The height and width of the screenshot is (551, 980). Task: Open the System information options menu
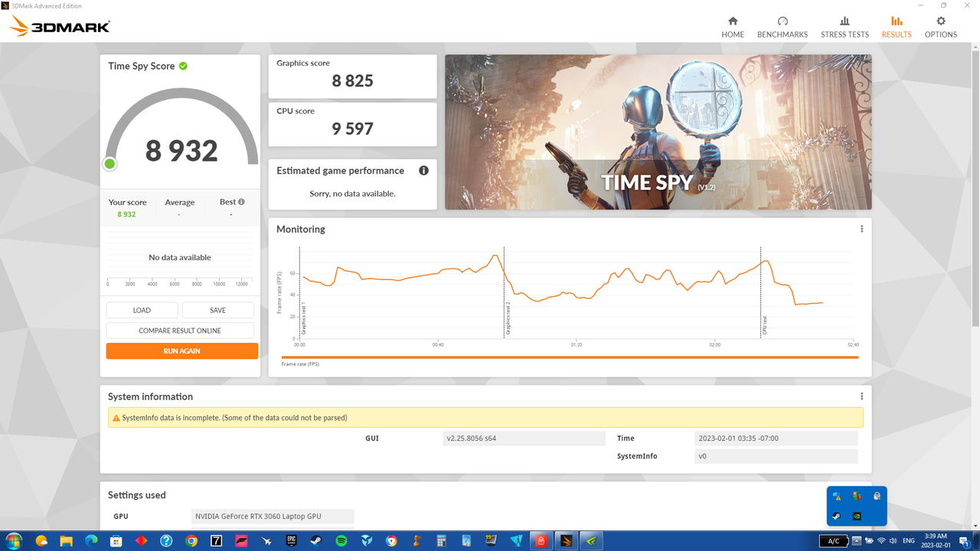click(861, 396)
